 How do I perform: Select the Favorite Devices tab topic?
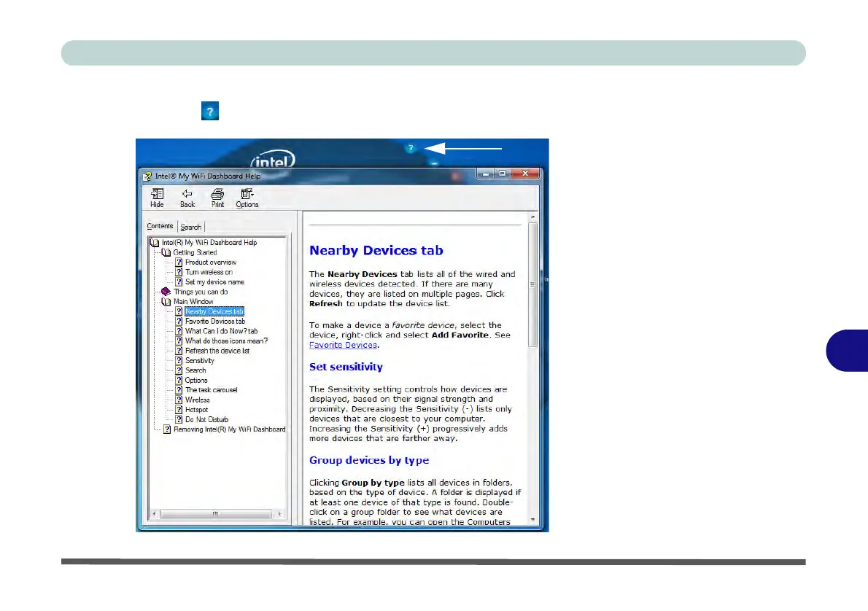[214, 321]
